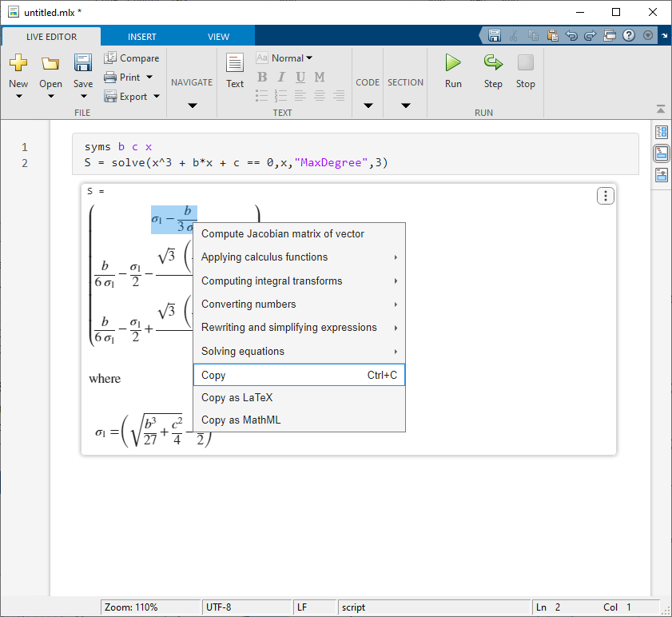Toggle Italic text formatting
672x617 pixels.
pos(281,77)
